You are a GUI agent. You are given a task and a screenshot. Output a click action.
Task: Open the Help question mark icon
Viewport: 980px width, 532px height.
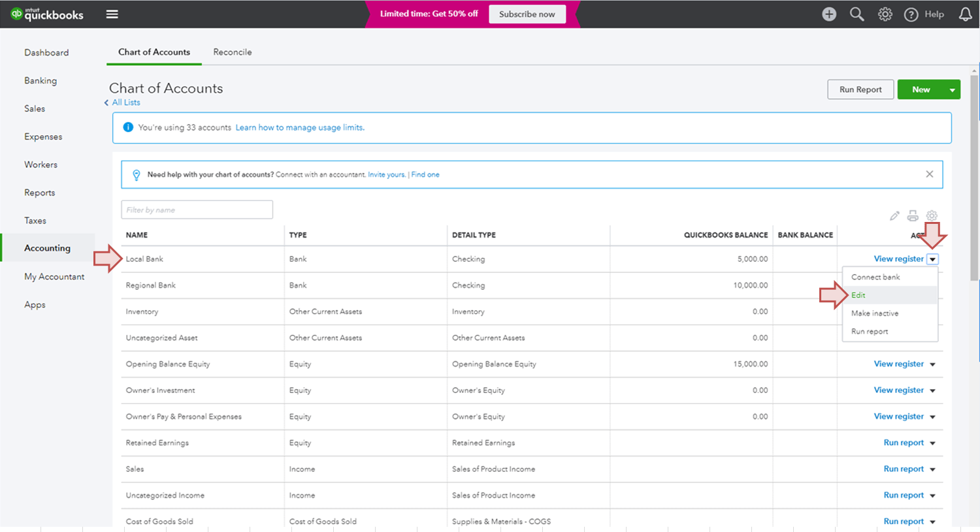[911, 14]
